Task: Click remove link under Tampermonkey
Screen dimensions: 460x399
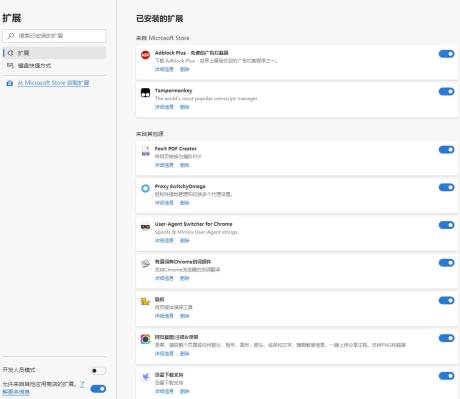Action: (185, 107)
